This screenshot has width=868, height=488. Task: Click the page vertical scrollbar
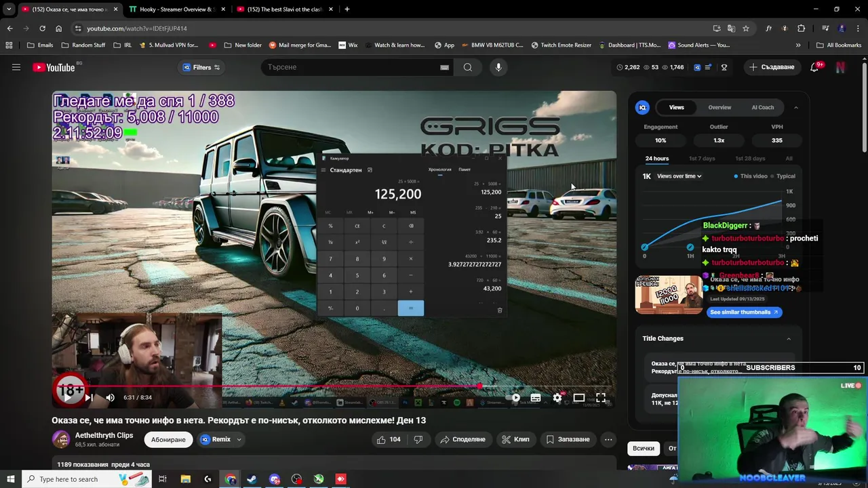click(x=864, y=108)
